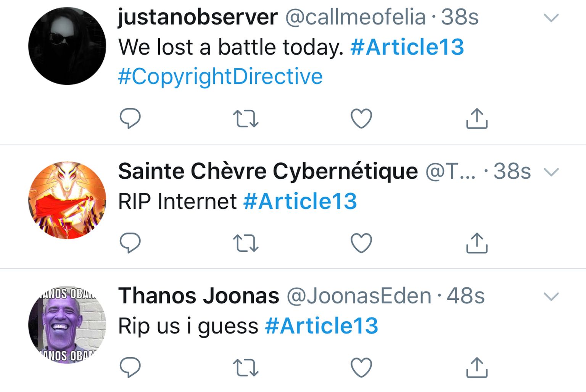Open dropdown arrow on Thanos Joonas's tweet

[551, 296]
